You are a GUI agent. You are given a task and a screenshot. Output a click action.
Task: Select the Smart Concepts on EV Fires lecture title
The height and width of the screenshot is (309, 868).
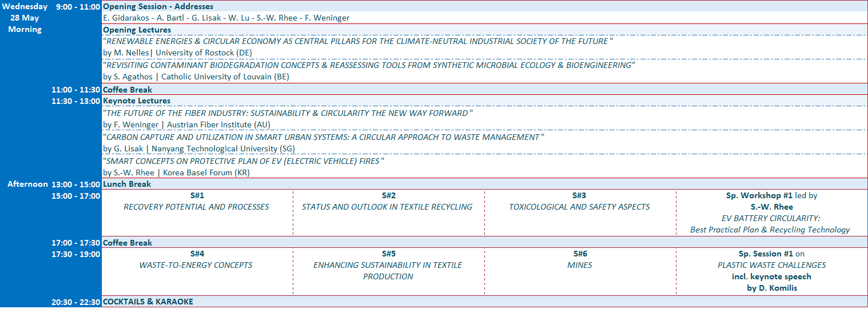[x=243, y=161]
